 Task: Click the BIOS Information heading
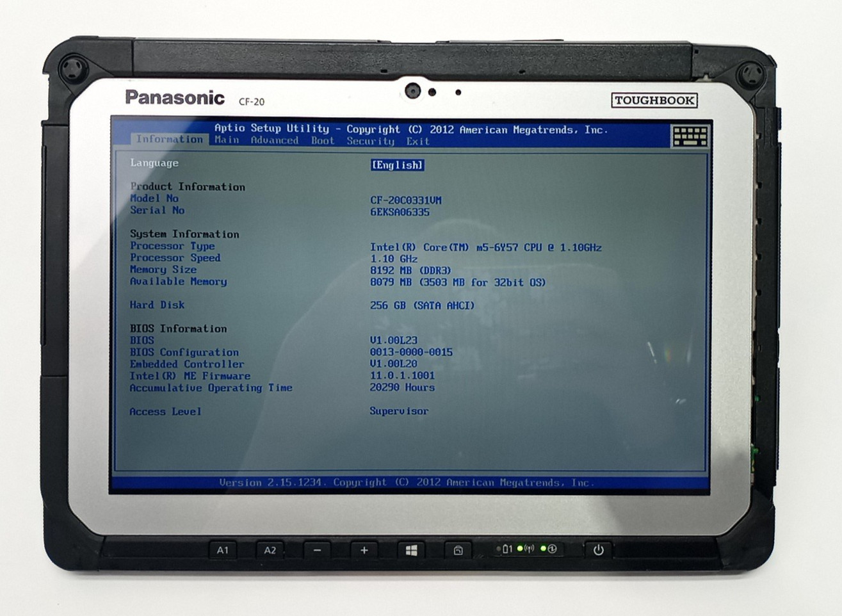(178, 328)
